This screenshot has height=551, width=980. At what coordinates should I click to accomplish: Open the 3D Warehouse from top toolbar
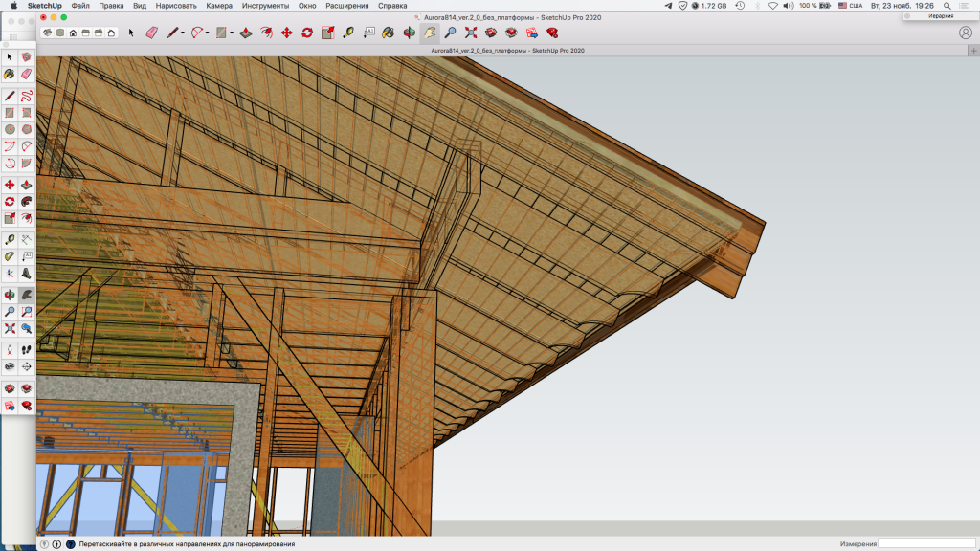491,33
